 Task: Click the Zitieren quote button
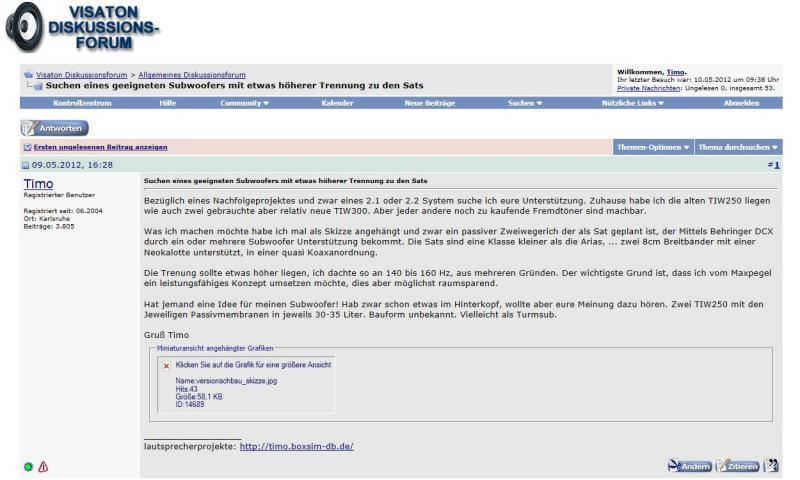[738, 466]
